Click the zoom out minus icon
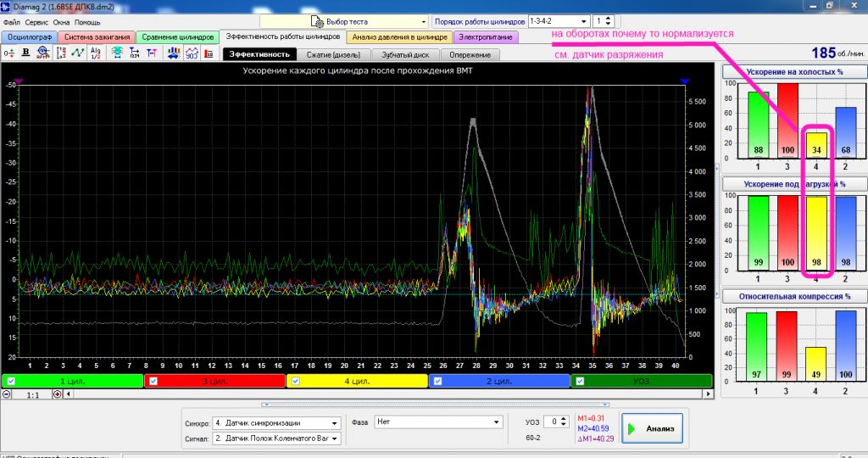The height and width of the screenshot is (458, 868). 6,394
